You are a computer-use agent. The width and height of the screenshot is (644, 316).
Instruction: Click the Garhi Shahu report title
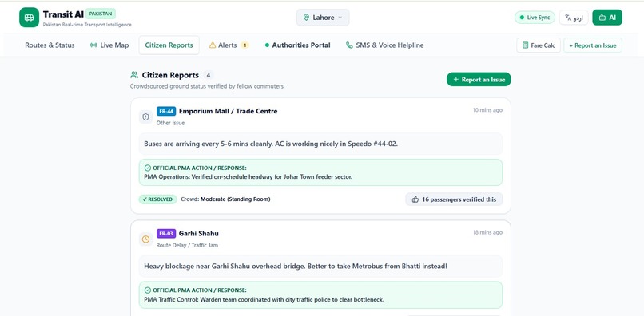[199, 234]
